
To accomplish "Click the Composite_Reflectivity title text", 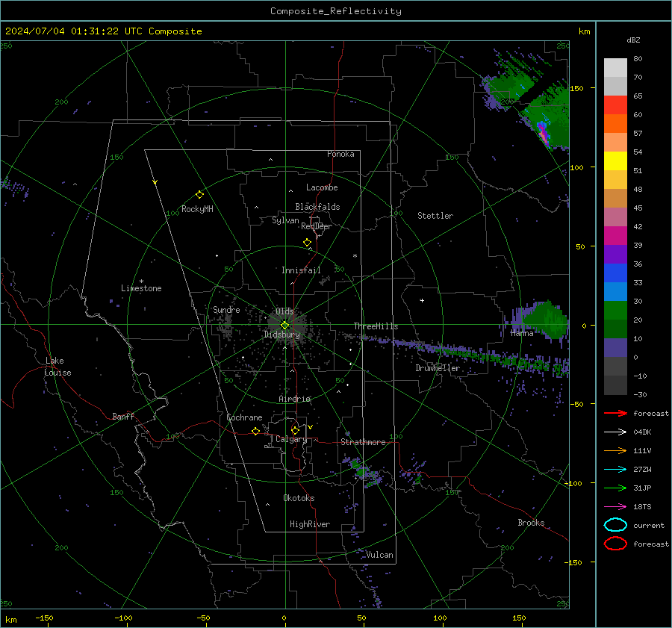I will (x=336, y=11).
